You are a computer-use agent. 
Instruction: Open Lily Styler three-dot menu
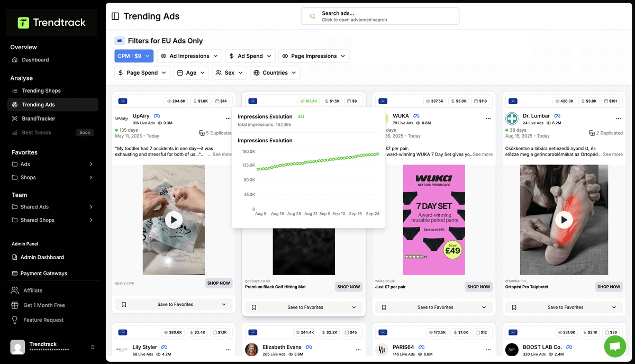pyautogui.click(x=228, y=350)
